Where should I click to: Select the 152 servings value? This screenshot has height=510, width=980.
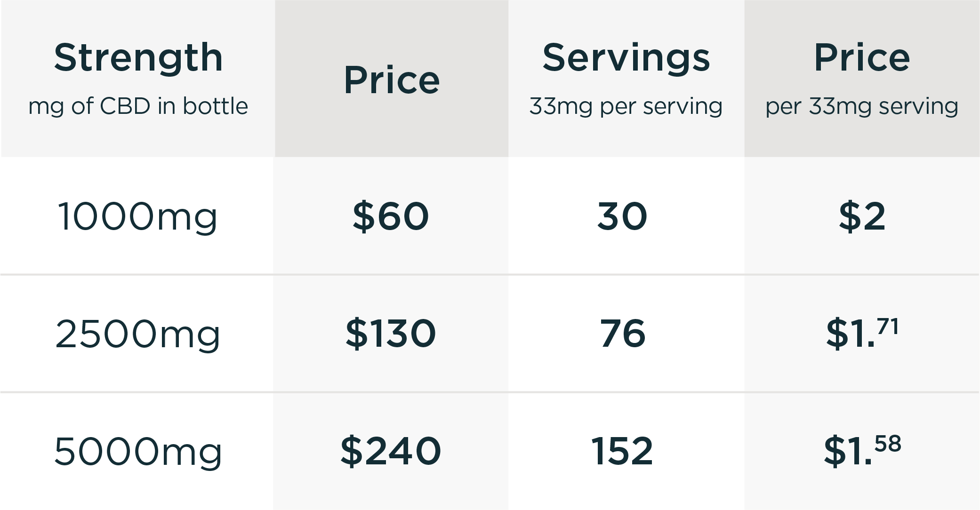pyautogui.click(x=622, y=451)
